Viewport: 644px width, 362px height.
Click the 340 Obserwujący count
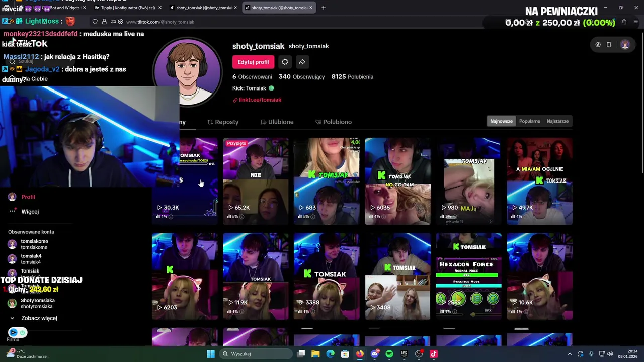pyautogui.click(x=301, y=77)
